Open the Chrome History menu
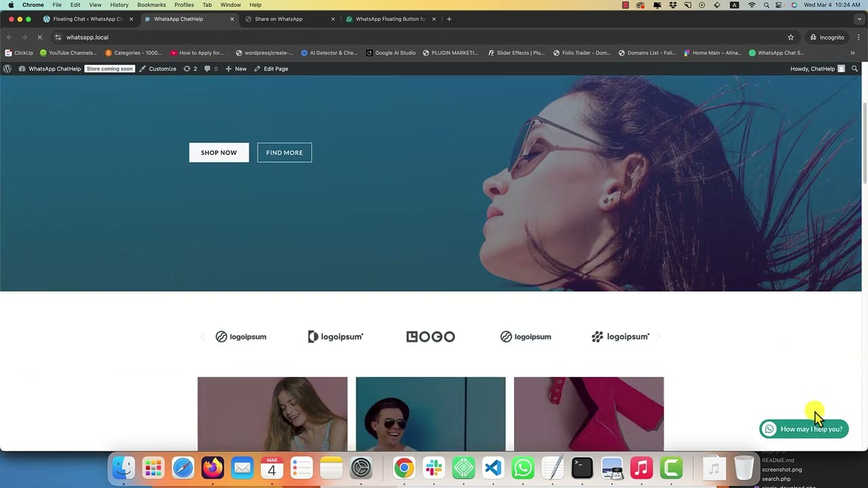 tap(119, 5)
